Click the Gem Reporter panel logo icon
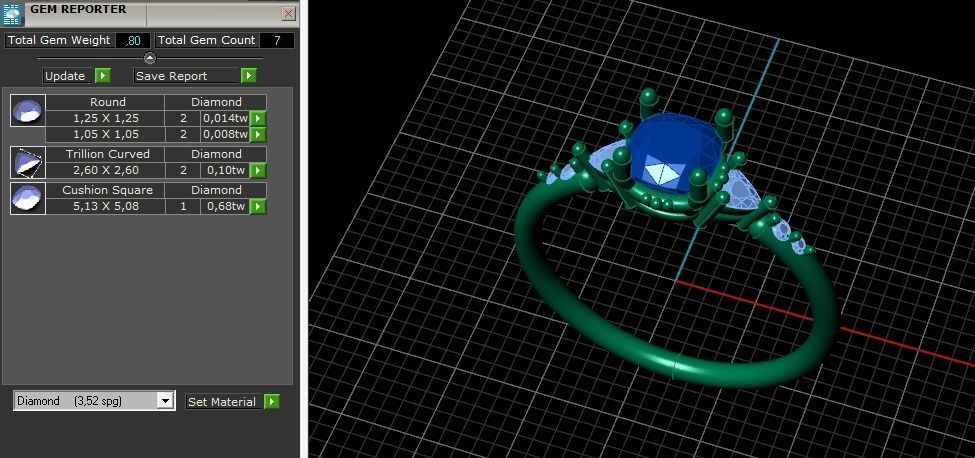Viewport: 975px width, 458px height. (13, 14)
